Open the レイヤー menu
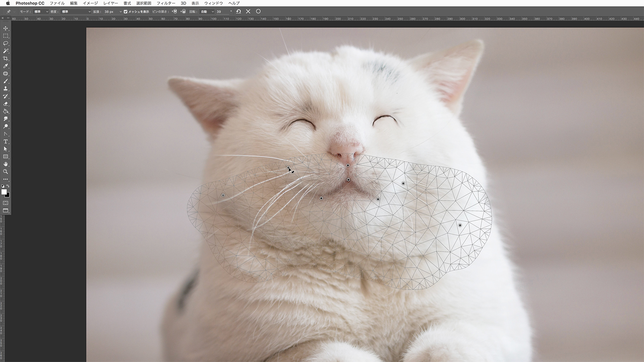The height and width of the screenshot is (362, 644). click(111, 3)
